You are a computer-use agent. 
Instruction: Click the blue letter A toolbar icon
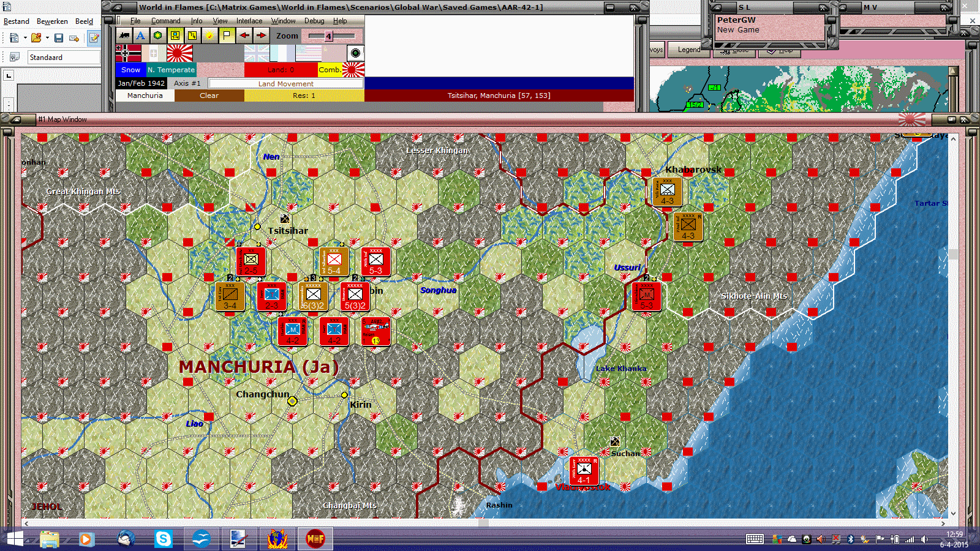[141, 36]
